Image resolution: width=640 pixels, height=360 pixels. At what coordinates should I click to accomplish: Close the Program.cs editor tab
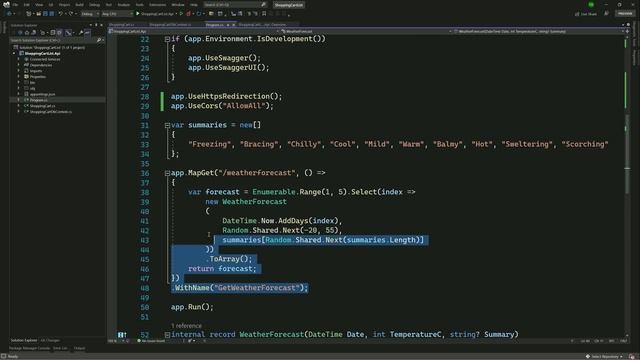(x=233, y=25)
